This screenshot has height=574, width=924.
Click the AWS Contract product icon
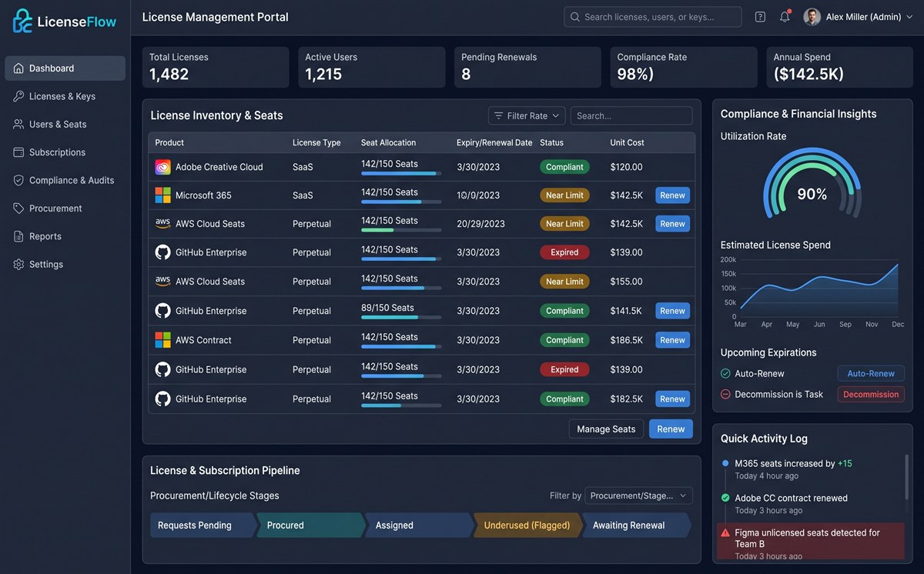(x=162, y=340)
